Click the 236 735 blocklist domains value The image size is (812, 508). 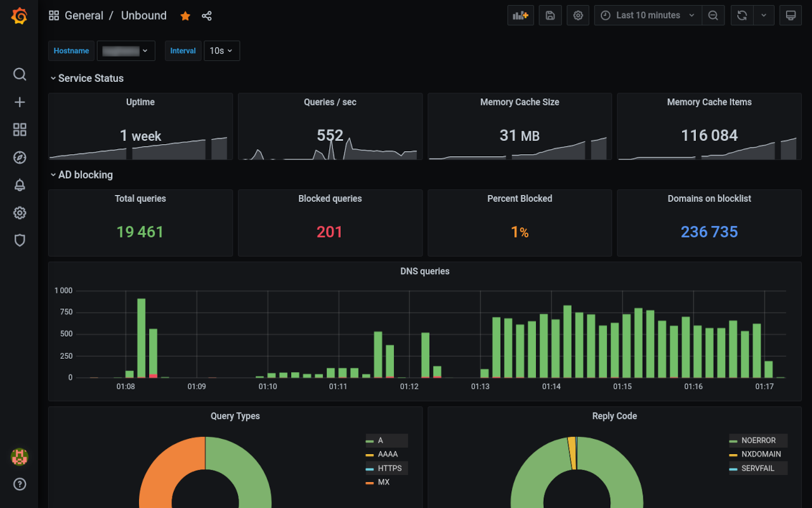[709, 232]
